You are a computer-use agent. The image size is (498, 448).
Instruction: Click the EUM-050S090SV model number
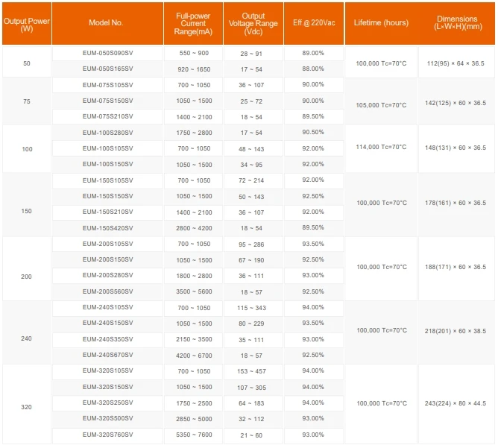click(107, 54)
